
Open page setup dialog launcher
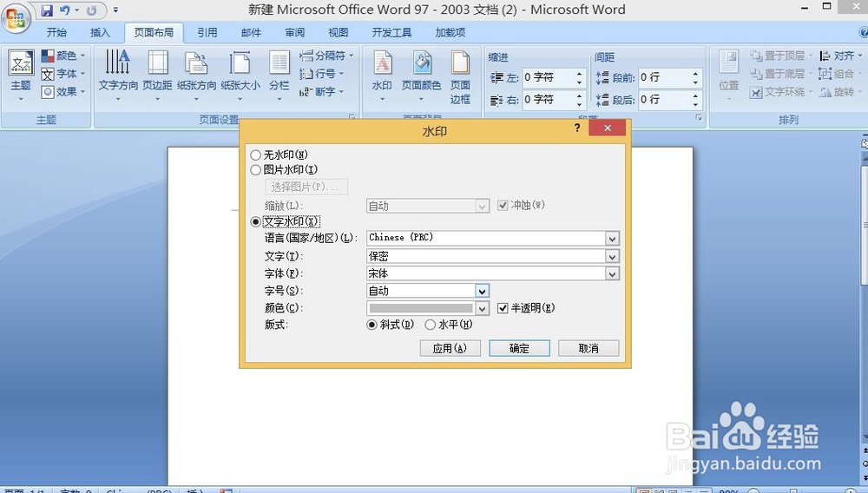352,117
